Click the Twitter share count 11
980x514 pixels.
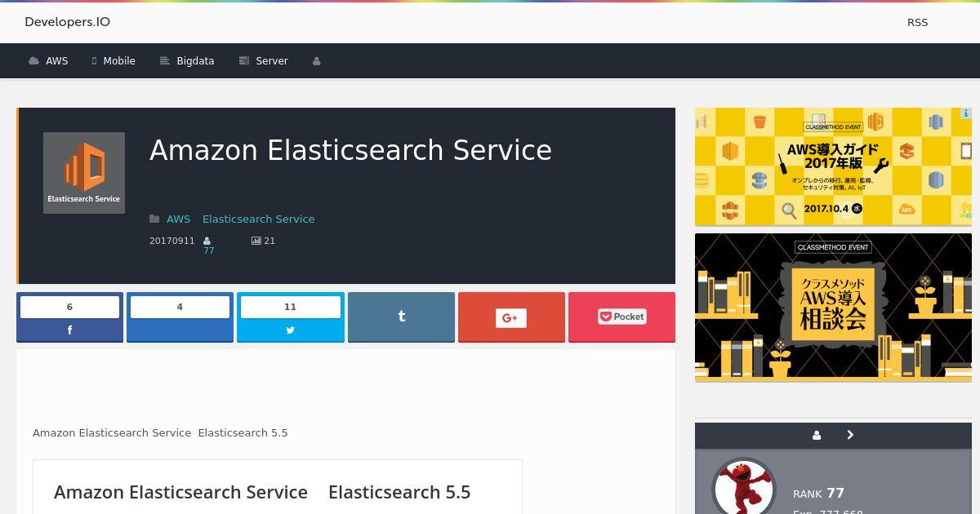(290, 307)
